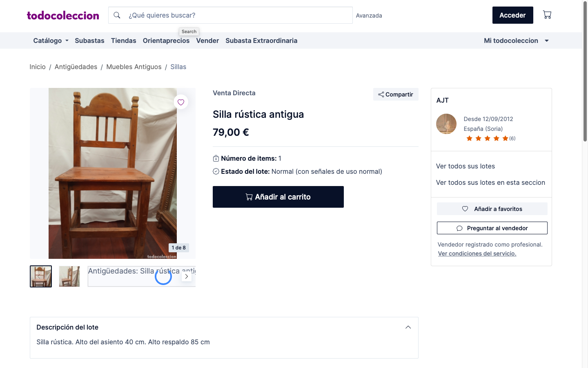Viewport: 588px width, 368px height.
Task: Click the shopping cart icon in header
Action: [x=547, y=15]
